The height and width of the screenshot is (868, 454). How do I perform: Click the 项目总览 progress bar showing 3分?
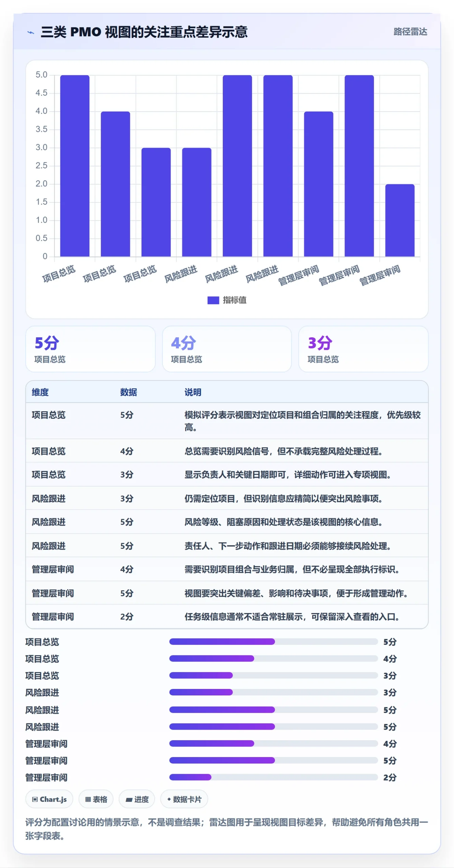click(x=274, y=676)
